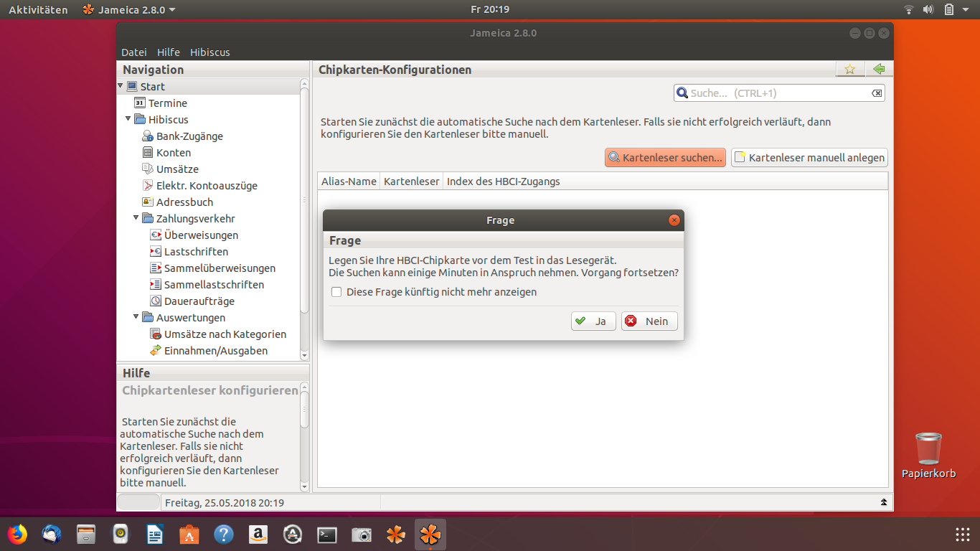The height and width of the screenshot is (551, 980).
Task: Click Kartenleser suchen... button
Action: tap(665, 158)
